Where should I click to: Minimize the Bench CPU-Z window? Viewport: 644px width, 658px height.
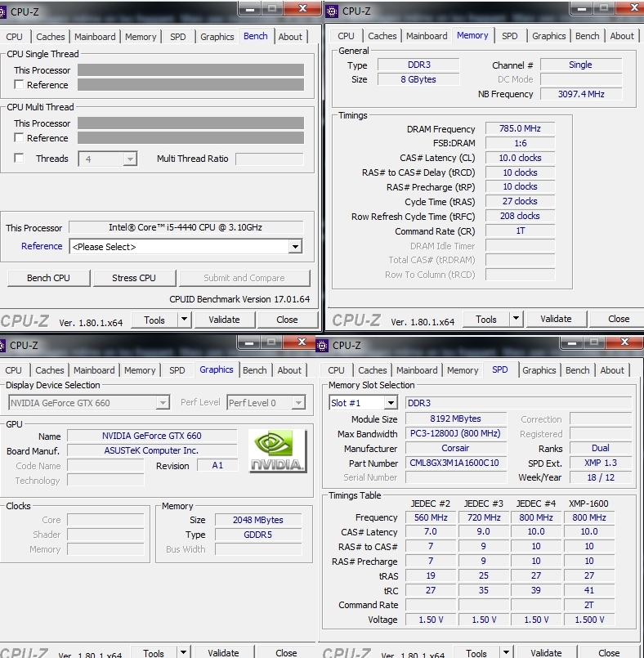pos(250,8)
